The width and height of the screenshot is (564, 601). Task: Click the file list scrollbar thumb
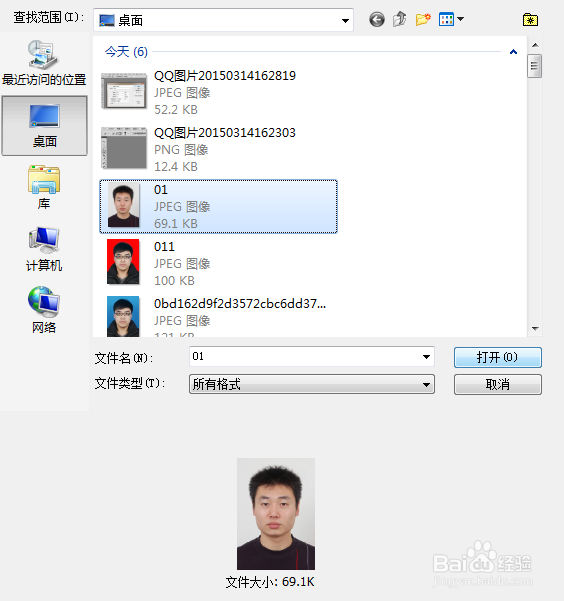pos(534,66)
